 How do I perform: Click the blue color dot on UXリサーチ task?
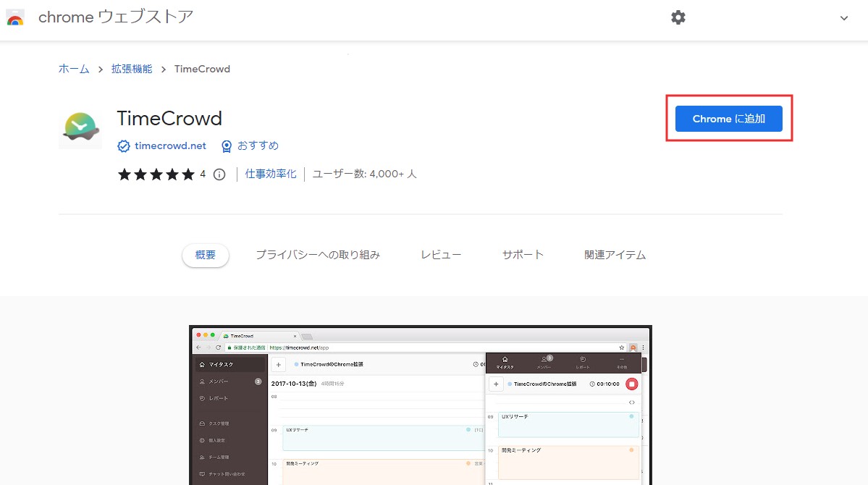tap(631, 416)
